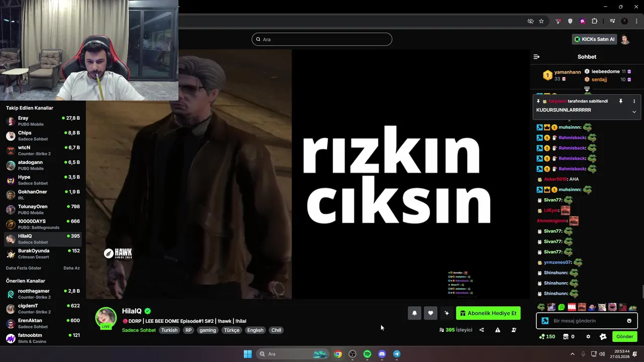
Task: Click the Turkish tag
Action: (170, 330)
